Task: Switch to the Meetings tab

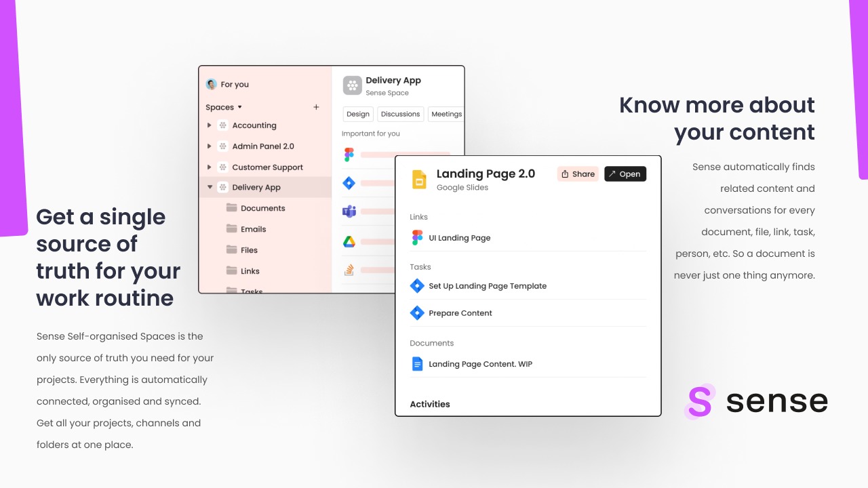Action: pos(446,115)
